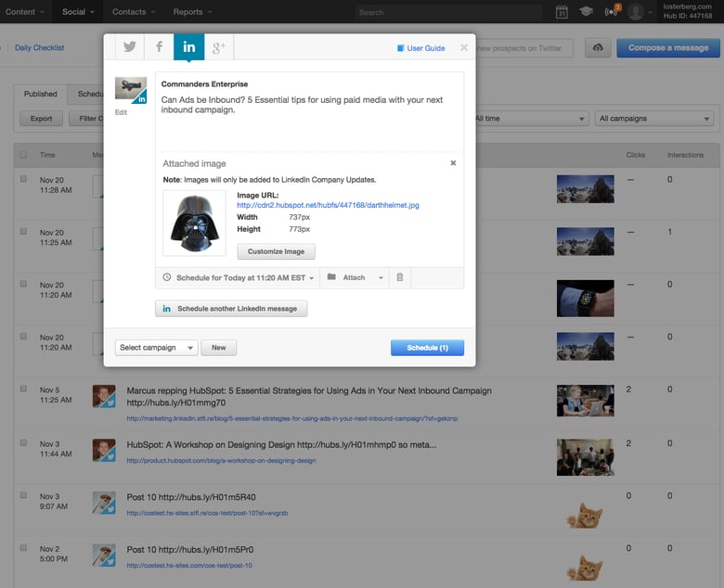The height and width of the screenshot is (588, 724).
Task: Select the Twitter network tab in composer
Action: tap(129, 46)
